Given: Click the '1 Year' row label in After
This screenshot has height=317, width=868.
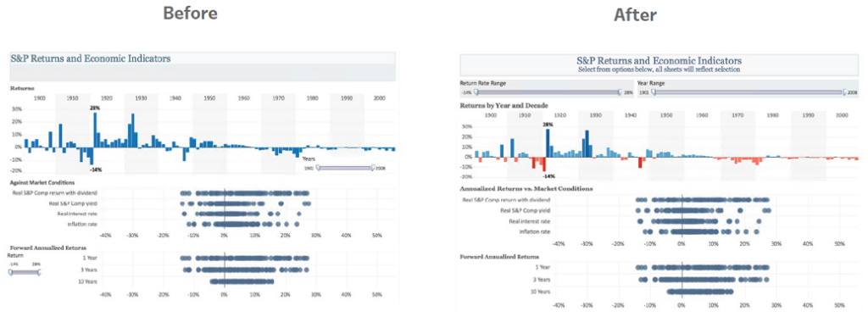Looking at the screenshot, I should (x=542, y=267).
